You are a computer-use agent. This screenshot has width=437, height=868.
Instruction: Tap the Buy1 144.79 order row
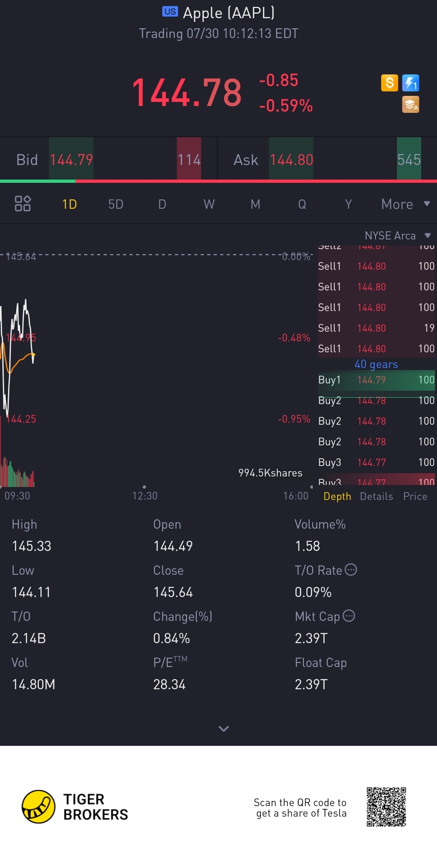point(376,380)
